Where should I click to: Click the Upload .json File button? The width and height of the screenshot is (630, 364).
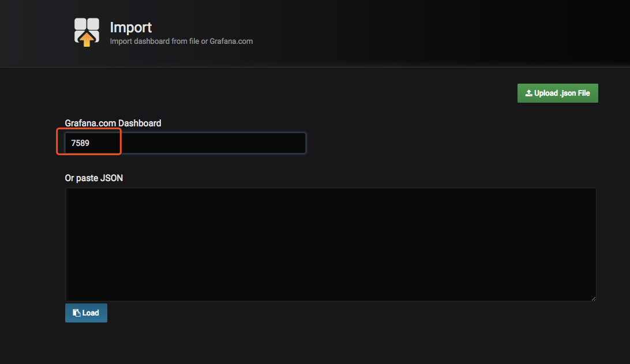(558, 93)
